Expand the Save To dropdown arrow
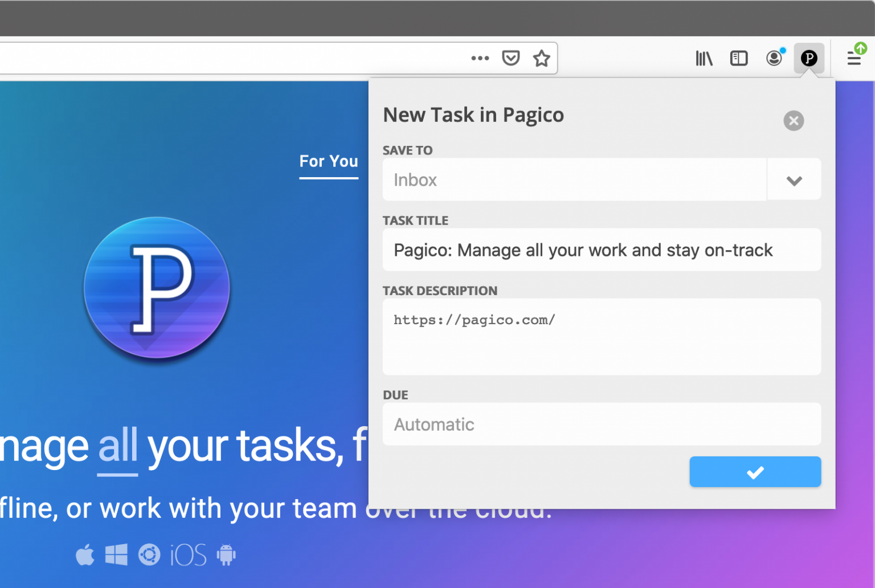 [794, 180]
